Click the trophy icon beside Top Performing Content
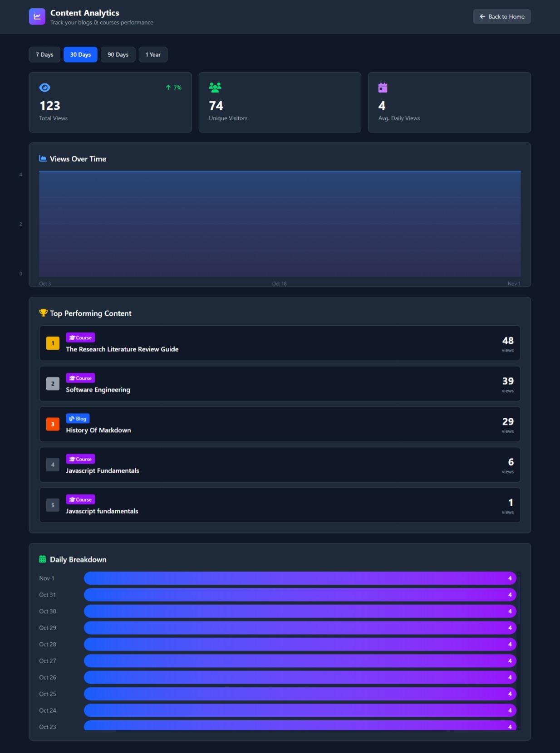 click(44, 313)
